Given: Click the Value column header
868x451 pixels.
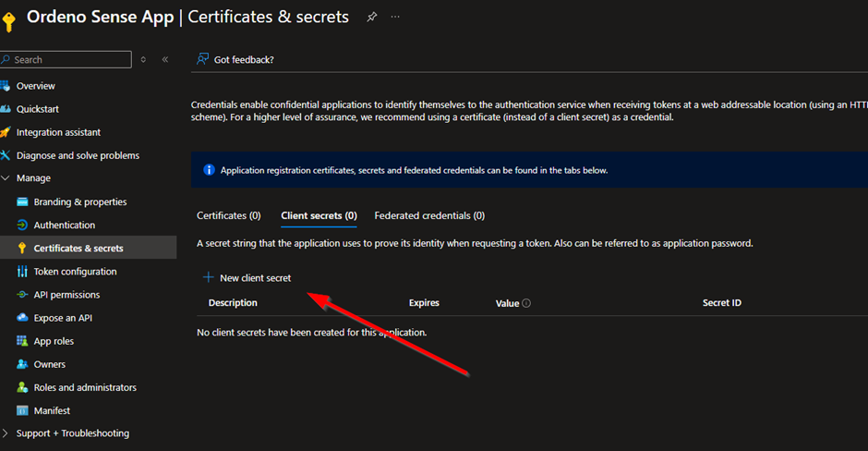Looking at the screenshot, I should 507,303.
